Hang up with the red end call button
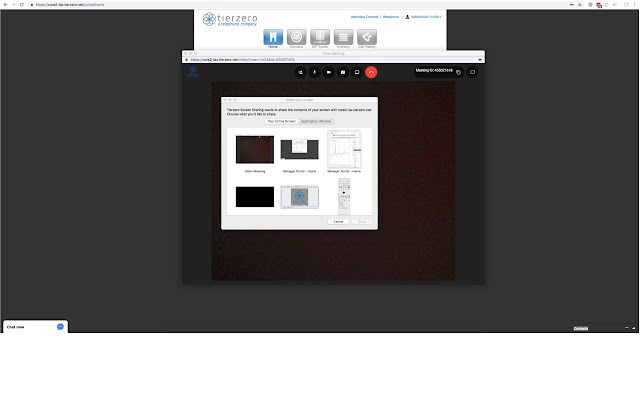 371,72
